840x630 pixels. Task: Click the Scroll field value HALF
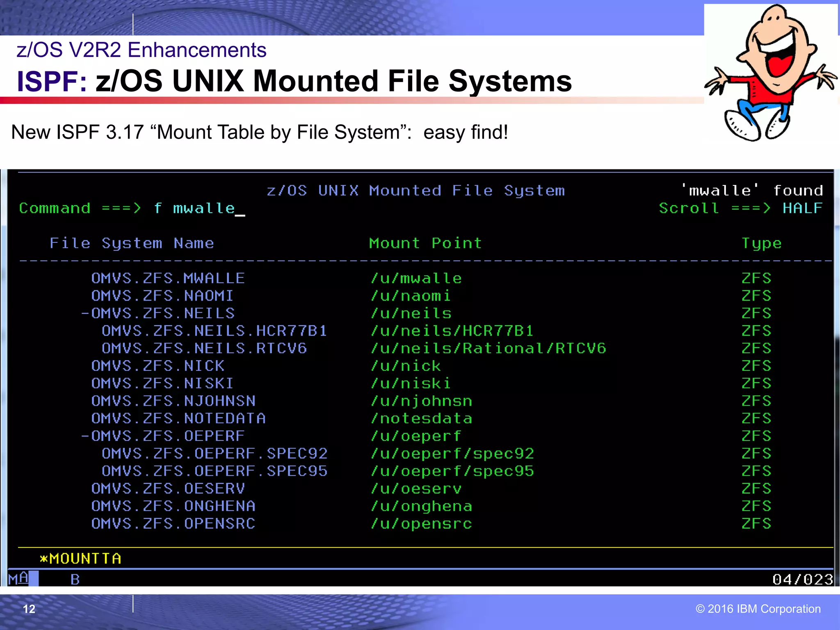802,208
